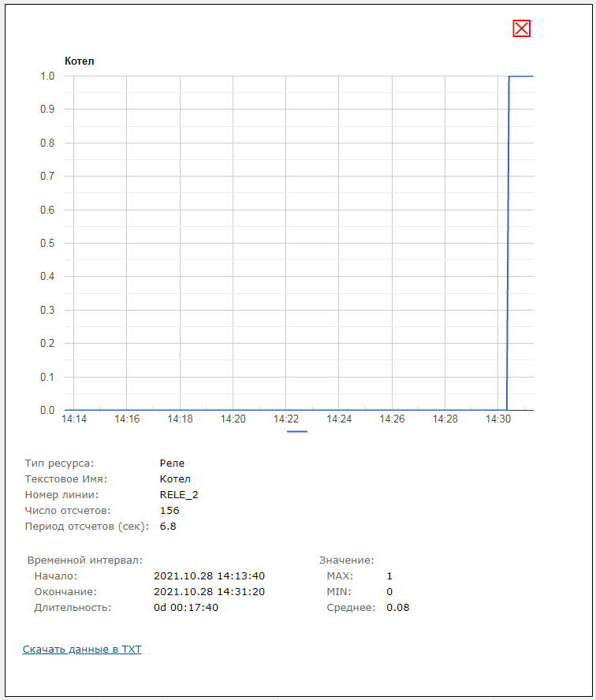Click the 0.5 label on Y axis
Image resolution: width=596 pixels, height=700 pixels.
[x=47, y=244]
